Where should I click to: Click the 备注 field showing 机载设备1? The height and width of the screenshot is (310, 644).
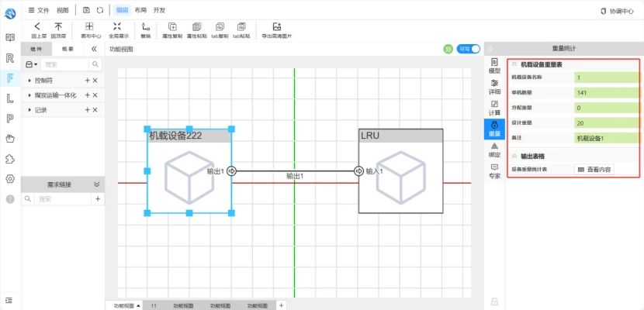pyautogui.click(x=607, y=138)
